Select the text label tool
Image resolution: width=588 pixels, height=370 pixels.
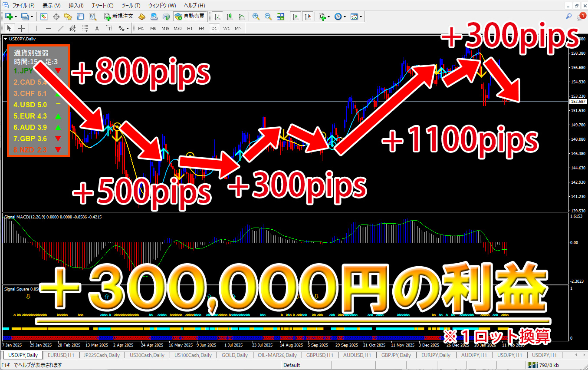point(97,29)
